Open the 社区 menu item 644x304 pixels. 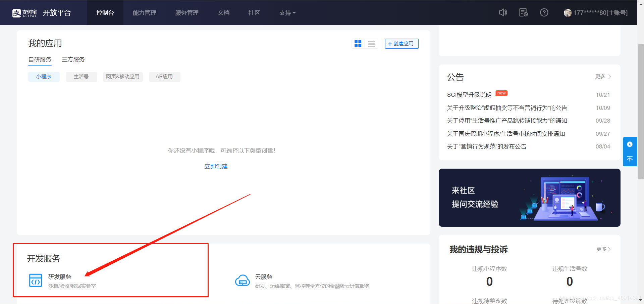point(254,13)
